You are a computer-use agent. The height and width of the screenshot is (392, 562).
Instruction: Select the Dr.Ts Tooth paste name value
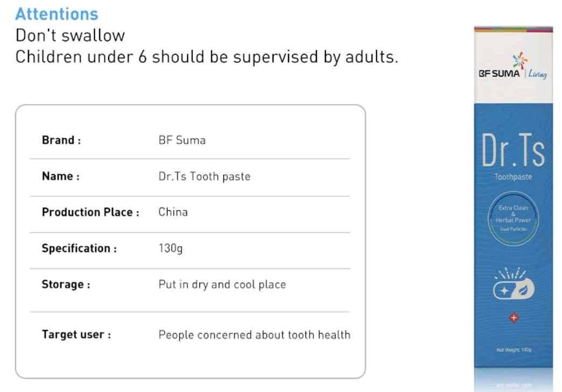click(204, 176)
